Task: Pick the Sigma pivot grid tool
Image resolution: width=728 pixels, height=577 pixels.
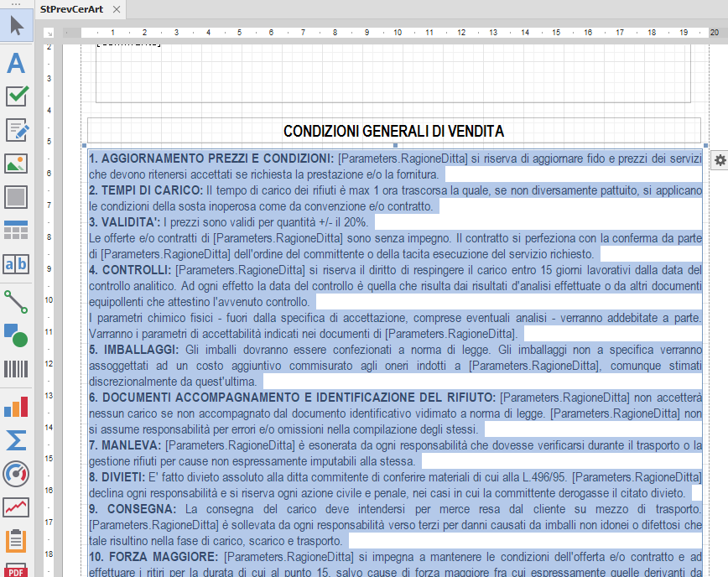Action: point(17,440)
